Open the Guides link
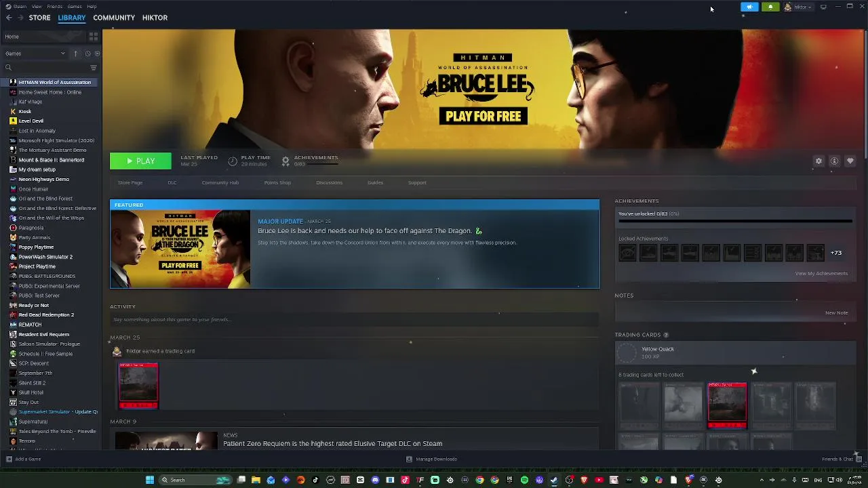868x488 pixels. [x=375, y=182]
